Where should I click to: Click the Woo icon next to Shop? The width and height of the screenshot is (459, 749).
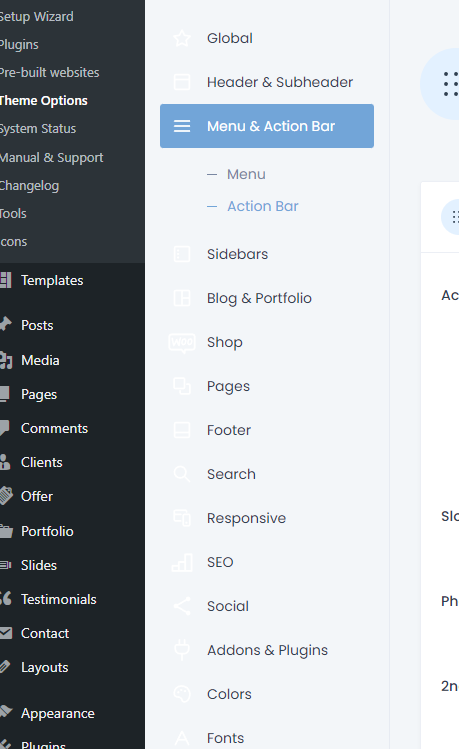point(182,342)
